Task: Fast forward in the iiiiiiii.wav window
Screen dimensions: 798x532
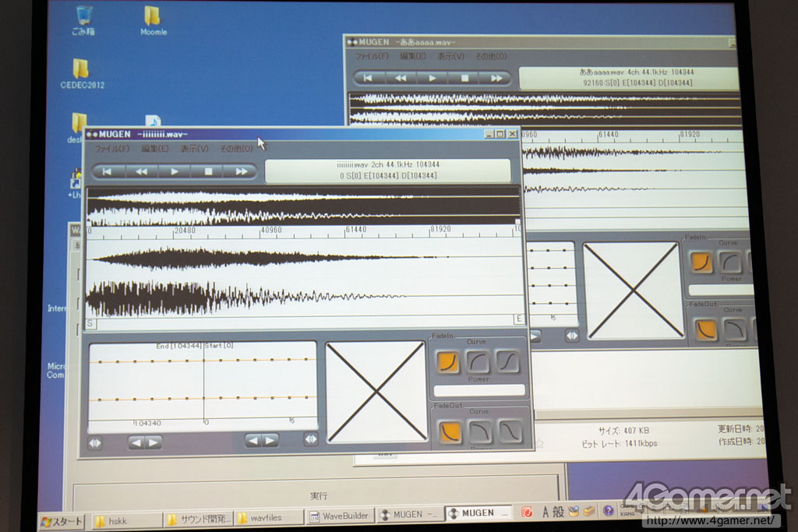Action: tap(242, 171)
